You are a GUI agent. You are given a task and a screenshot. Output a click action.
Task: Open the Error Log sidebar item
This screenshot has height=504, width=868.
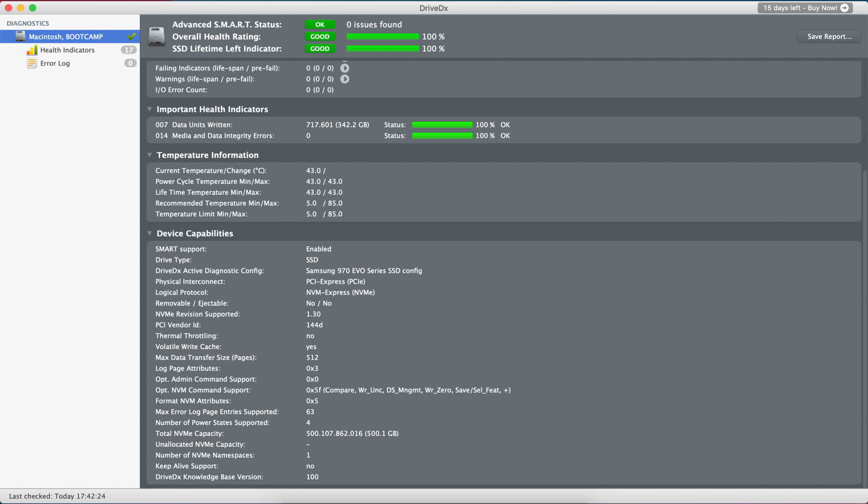(55, 63)
